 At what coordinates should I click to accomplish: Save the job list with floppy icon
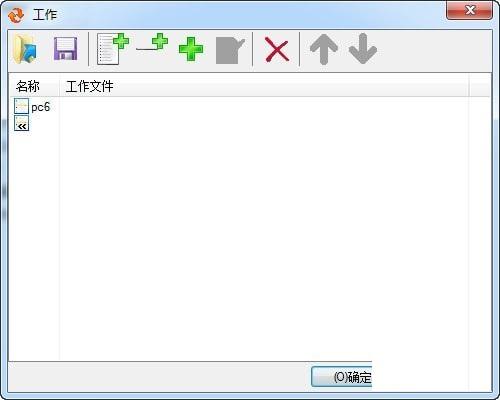pos(66,49)
